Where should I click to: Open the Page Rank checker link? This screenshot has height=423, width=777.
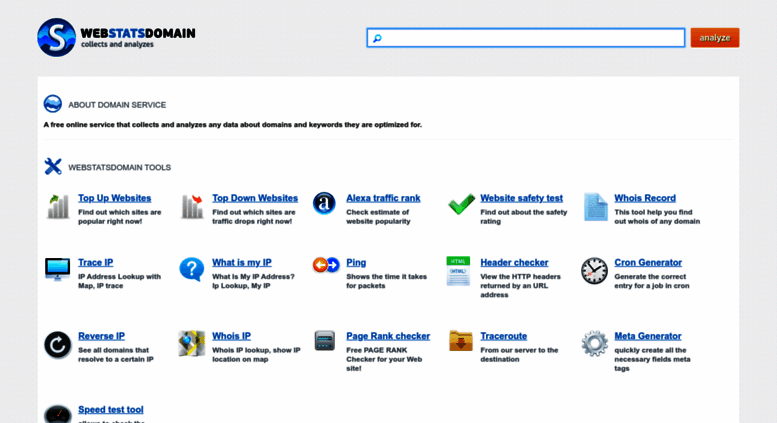point(388,336)
